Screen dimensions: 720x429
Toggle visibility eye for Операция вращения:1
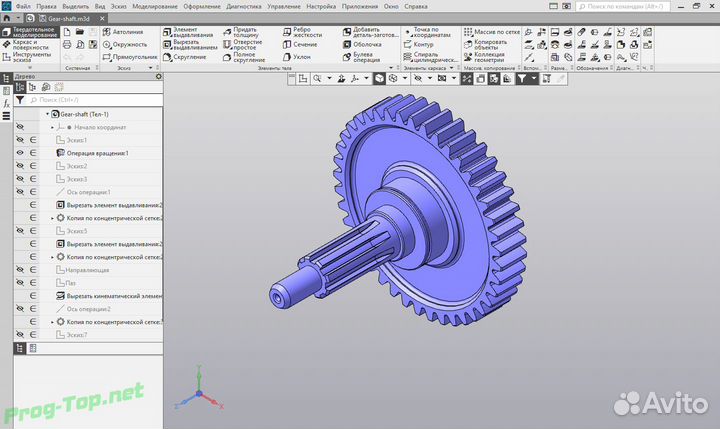click(x=19, y=153)
